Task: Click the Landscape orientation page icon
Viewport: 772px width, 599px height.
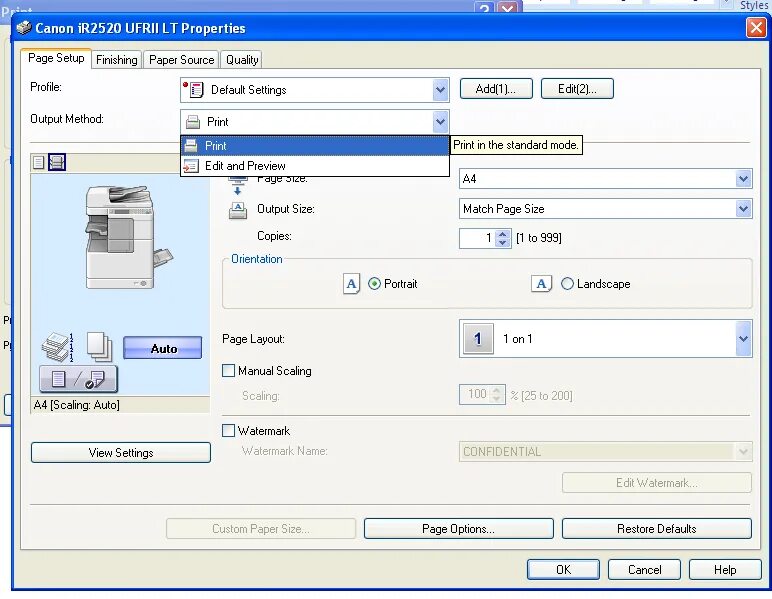Action: point(541,284)
